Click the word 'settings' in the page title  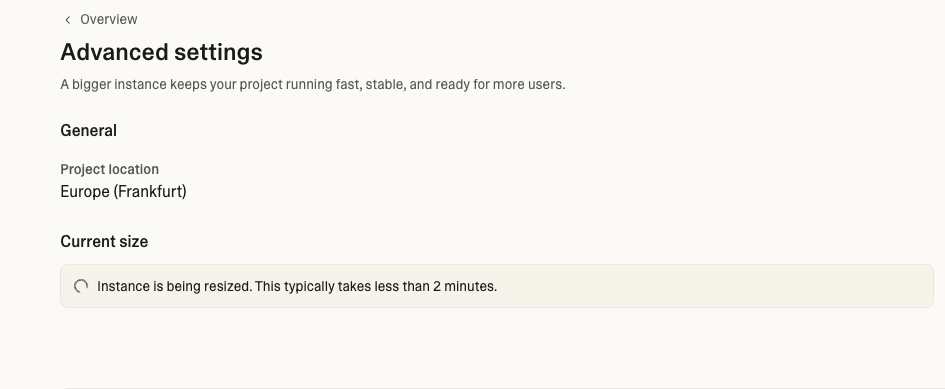(x=218, y=52)
